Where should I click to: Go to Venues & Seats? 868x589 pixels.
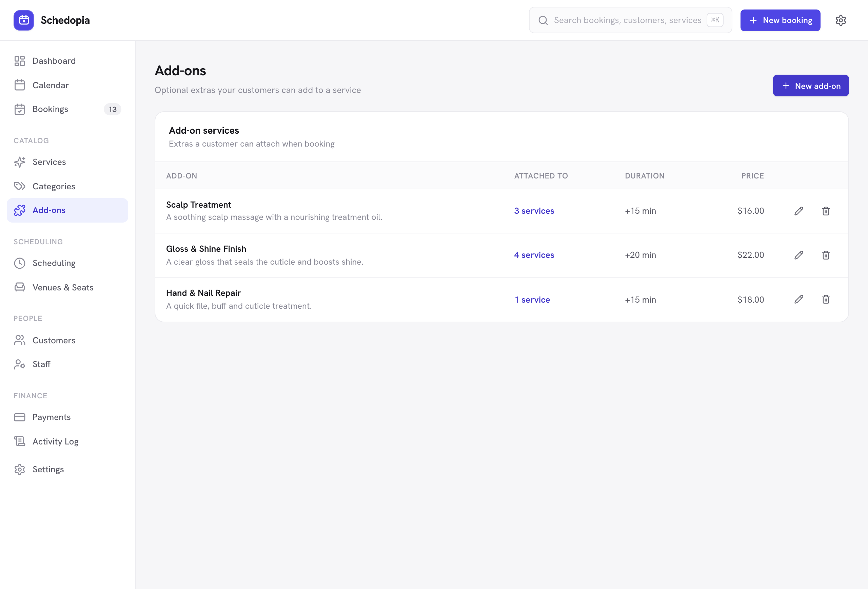tap(67, 287)
